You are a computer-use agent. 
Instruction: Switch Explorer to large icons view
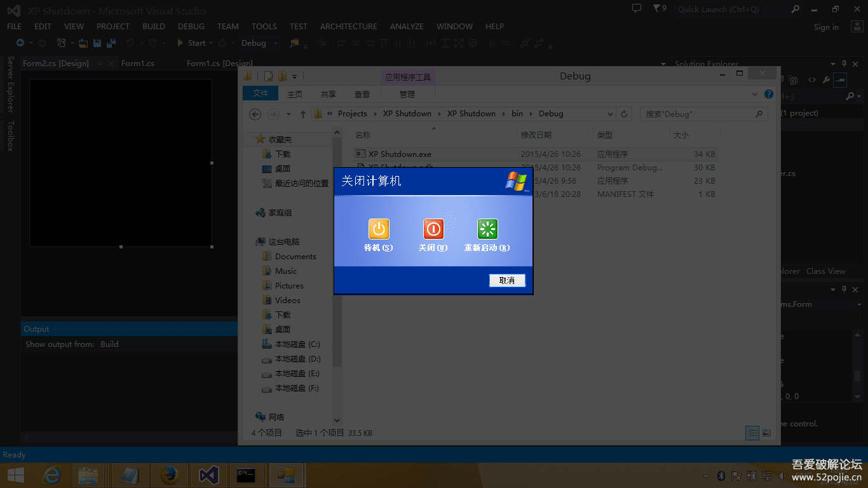tap(766, 433)
